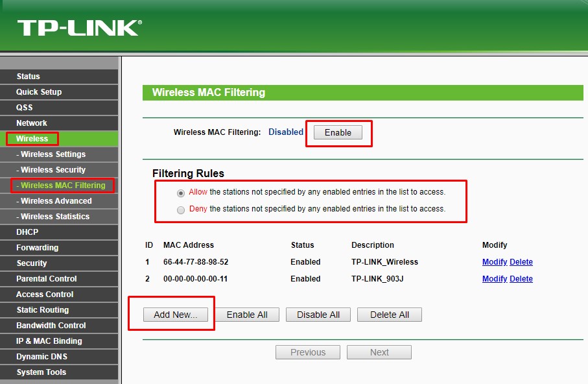Open Bandwidth Control section
The width and height of the screenshot is (588, 384).
[x=59, y=326]
